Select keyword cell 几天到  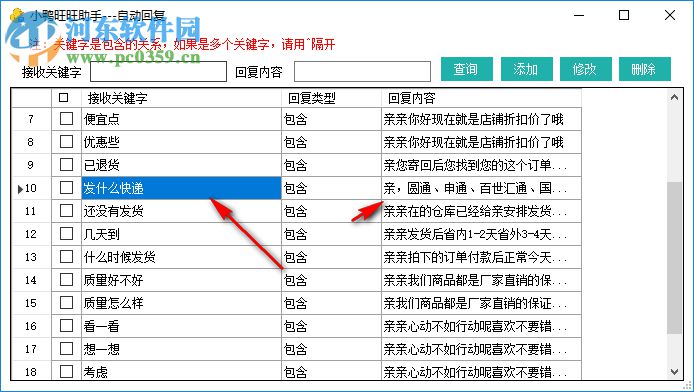(181, 234)
